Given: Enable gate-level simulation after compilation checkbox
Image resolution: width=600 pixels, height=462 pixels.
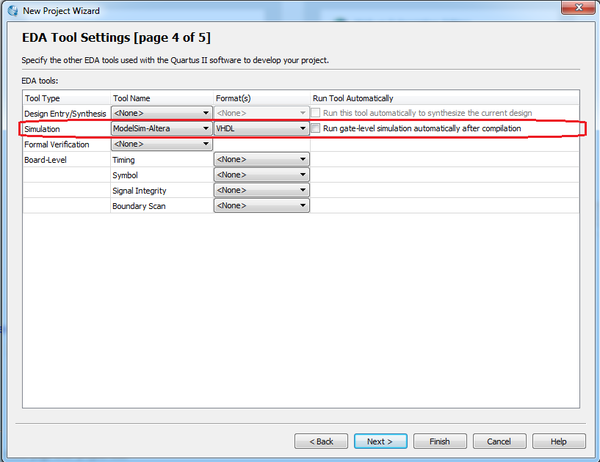Looking at the screenshot, I should [317, 129].
